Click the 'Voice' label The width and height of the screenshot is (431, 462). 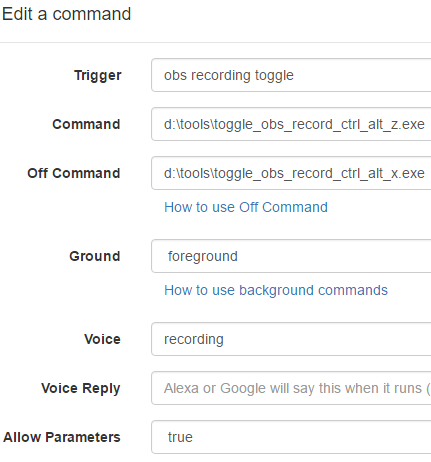[102, 339]
